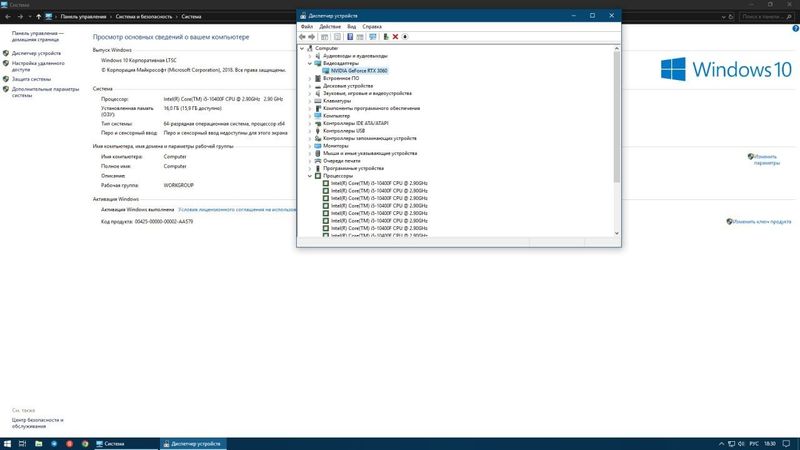The image size is (800, 450).
Task: Click the scrollbar up arrow in Device Manager
Action: [x=616, y=48]
